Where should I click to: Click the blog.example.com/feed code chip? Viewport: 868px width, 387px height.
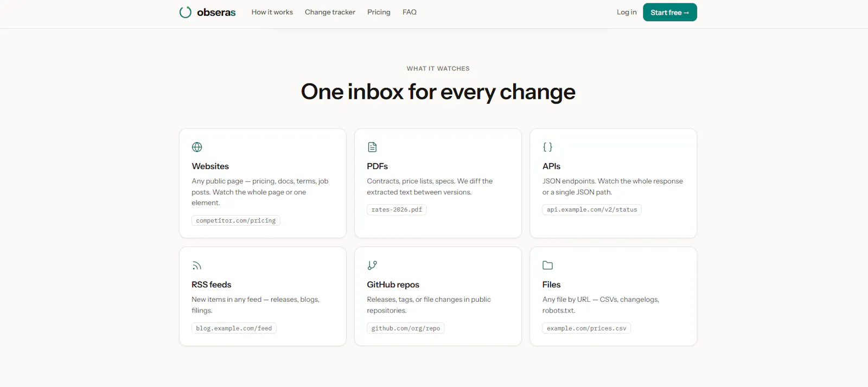click(x=234, y=328)
